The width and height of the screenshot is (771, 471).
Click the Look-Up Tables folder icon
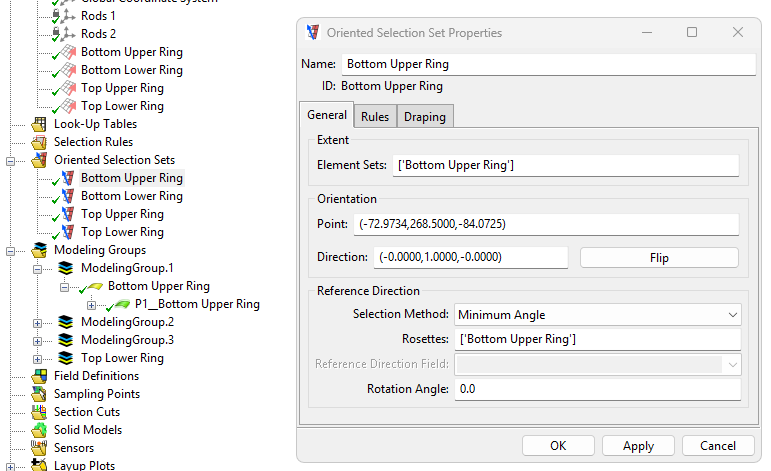(x=40, y=124)
